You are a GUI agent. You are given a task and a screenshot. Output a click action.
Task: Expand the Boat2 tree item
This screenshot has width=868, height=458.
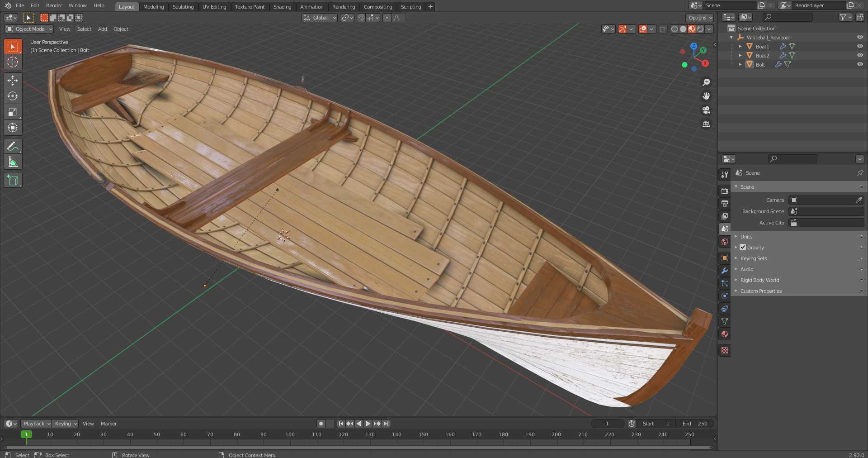click(x=741, y=55)
